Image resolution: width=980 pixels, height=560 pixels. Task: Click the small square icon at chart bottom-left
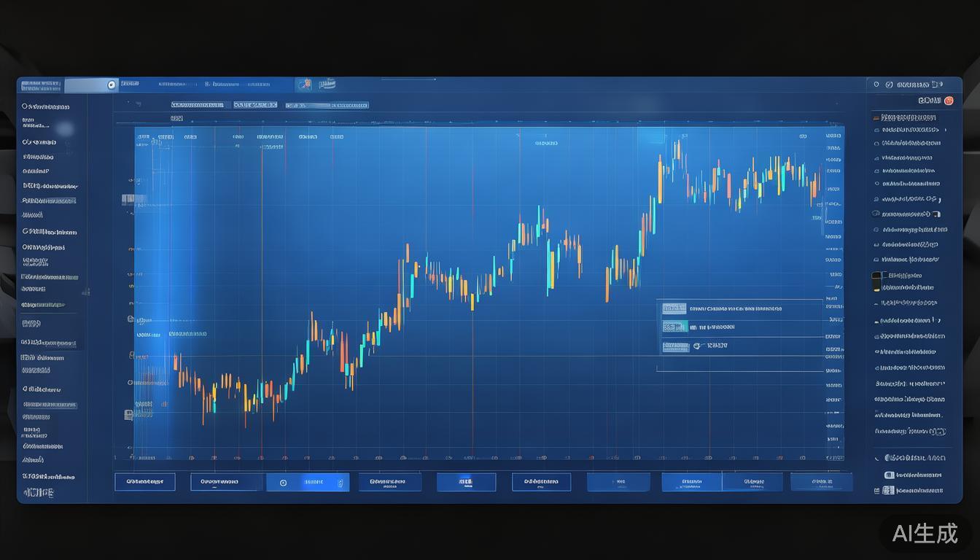click(128, 414)
